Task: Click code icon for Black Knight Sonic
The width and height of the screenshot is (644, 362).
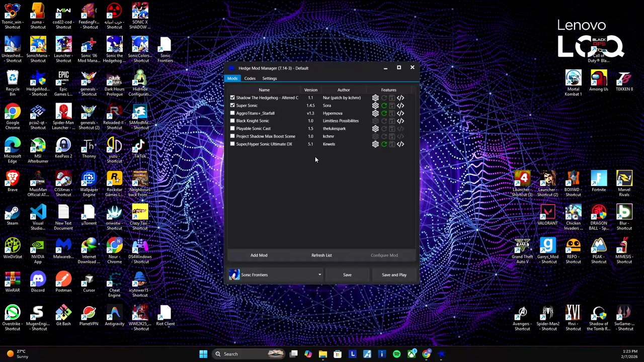Action: pyautogui.click(x=400, y=121)
